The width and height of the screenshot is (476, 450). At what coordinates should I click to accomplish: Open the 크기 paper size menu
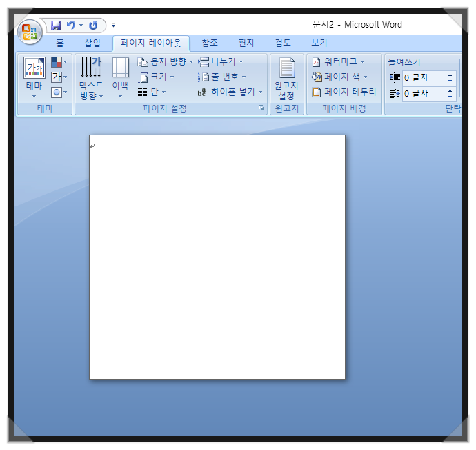[x=156, y=77]
